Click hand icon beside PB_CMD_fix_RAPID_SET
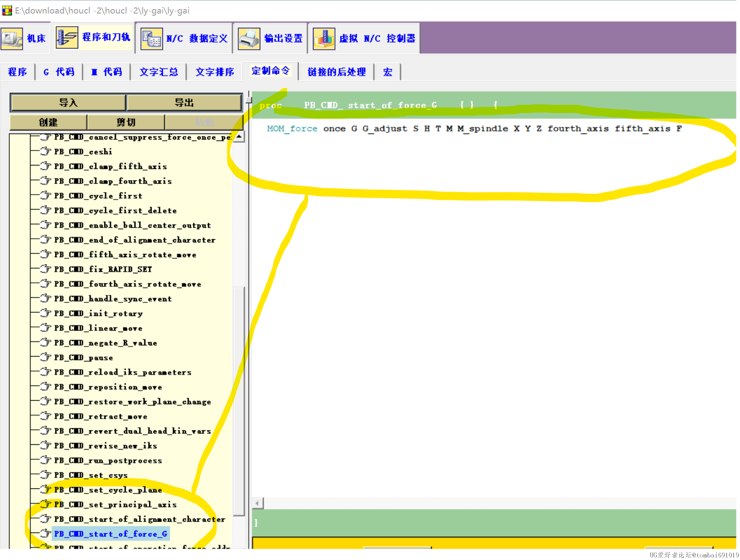Image resolution: width=740 pixels, height=560 pixels. pos(45,269)
